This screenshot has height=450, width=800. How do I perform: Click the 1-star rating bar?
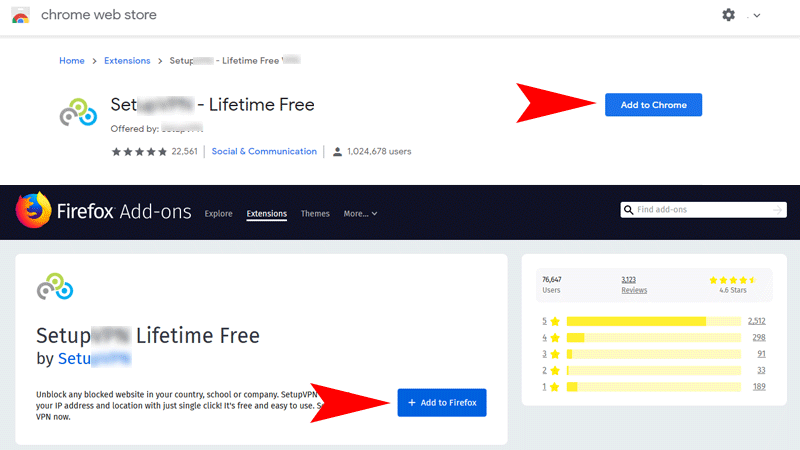tap(654, 387)
